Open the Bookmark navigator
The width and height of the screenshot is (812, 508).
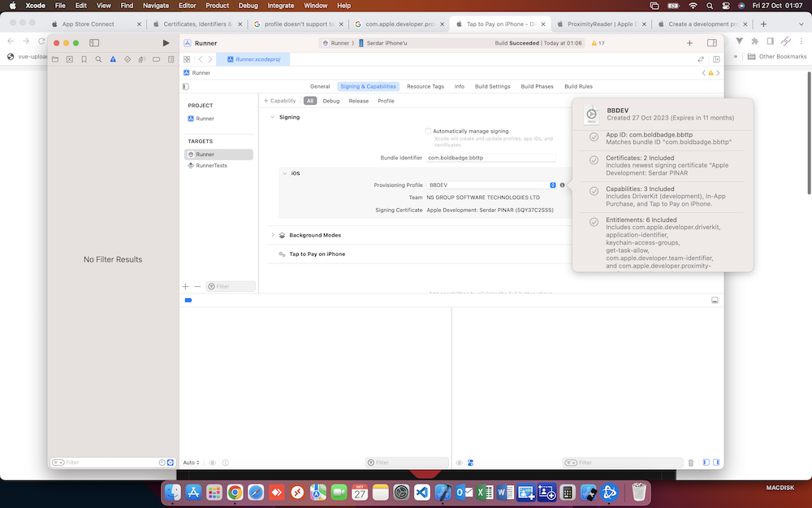[84, 59]
